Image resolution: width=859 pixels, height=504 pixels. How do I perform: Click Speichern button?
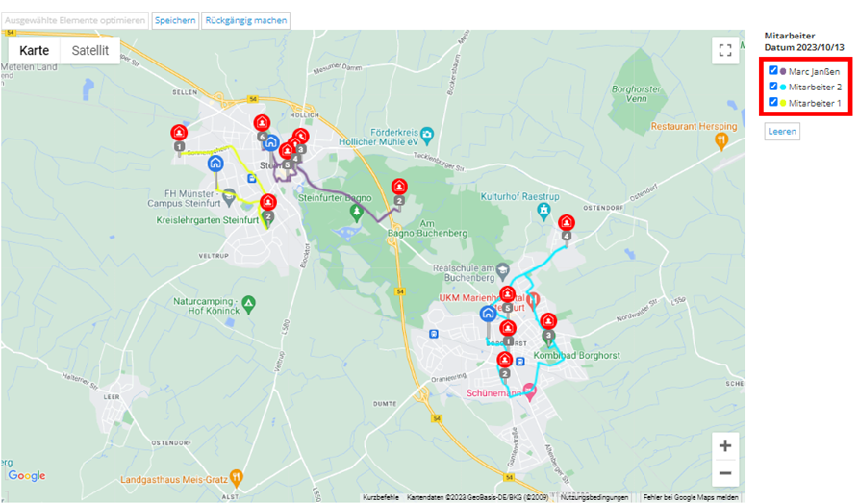[x=175, y=20]
